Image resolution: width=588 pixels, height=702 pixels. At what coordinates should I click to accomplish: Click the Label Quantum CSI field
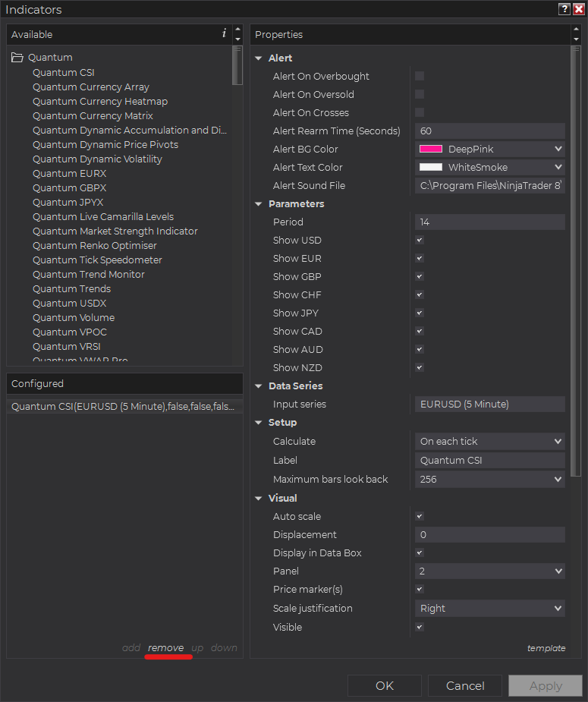click(x=489, y=460)
